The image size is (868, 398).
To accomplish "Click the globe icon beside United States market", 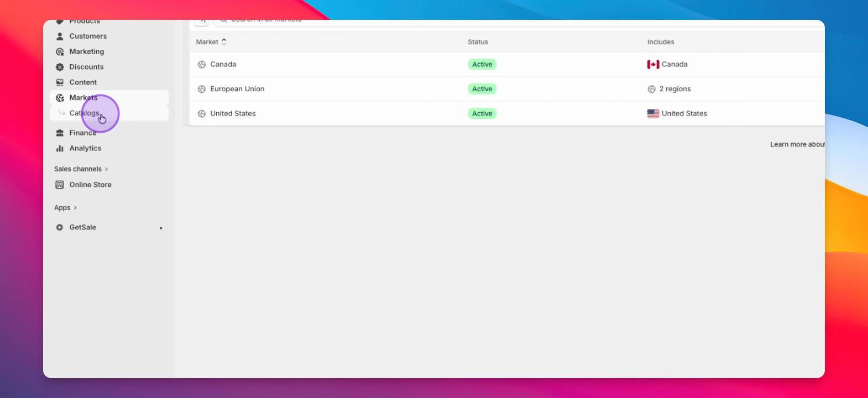I will pyautogui.click(x=202, y=114).
